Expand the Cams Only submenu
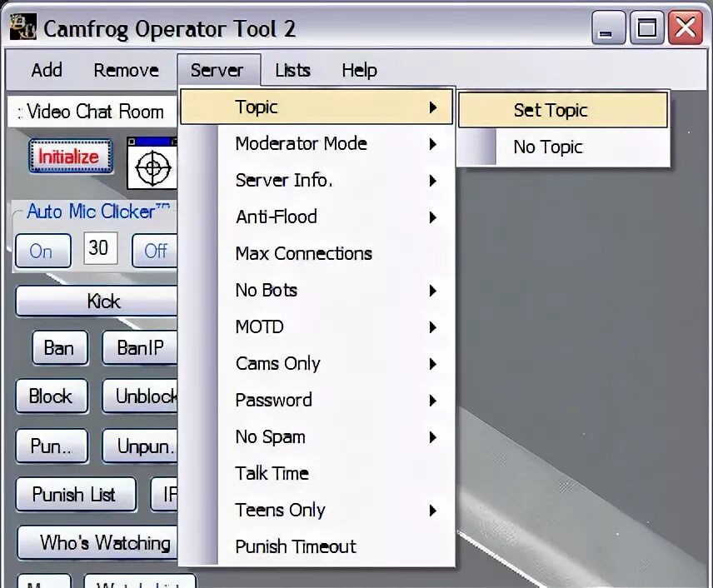The image size is (713, 588). click(x=317, y=364)
